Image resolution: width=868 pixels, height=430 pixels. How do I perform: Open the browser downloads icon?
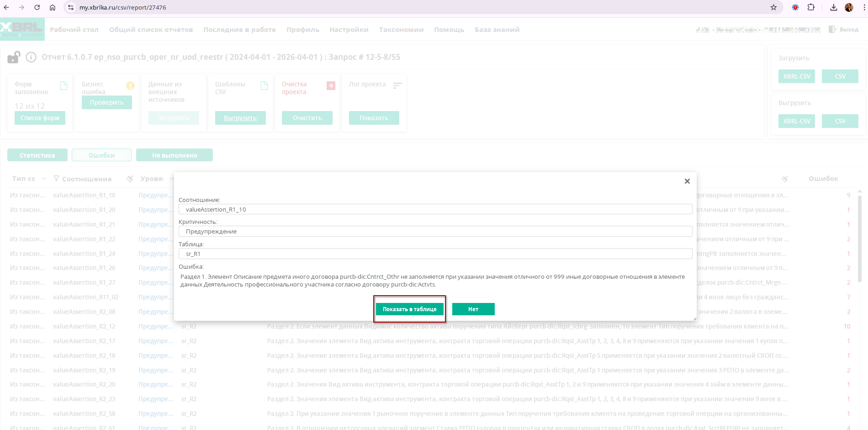[833, 7]
